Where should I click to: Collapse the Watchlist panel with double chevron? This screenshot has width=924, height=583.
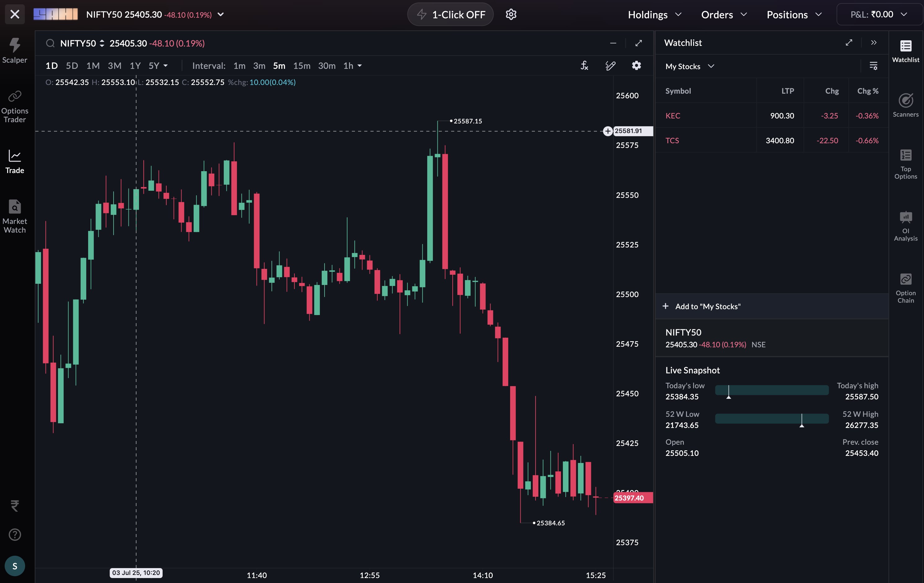(874, 42)
